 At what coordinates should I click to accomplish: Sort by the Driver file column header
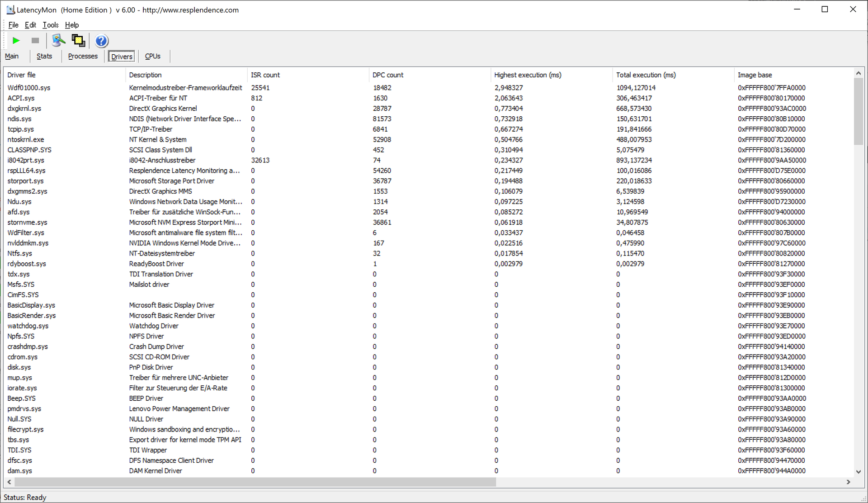coord(21,75)
